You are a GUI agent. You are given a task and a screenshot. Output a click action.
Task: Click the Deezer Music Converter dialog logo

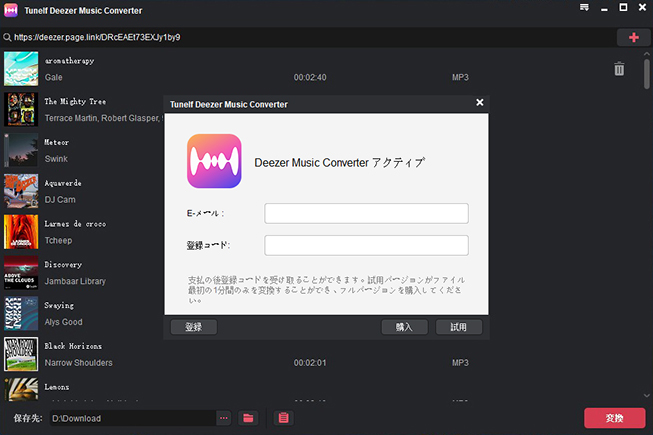(214, 161)
